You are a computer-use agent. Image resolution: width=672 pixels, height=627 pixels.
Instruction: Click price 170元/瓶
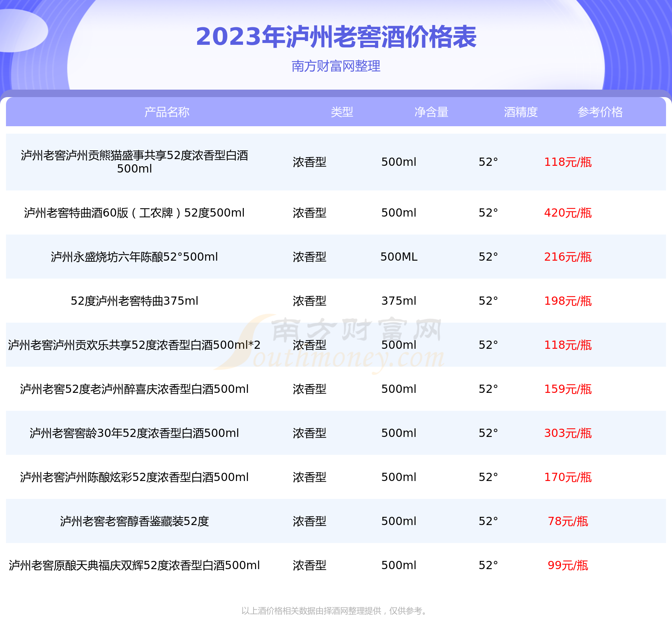point(568,477)
